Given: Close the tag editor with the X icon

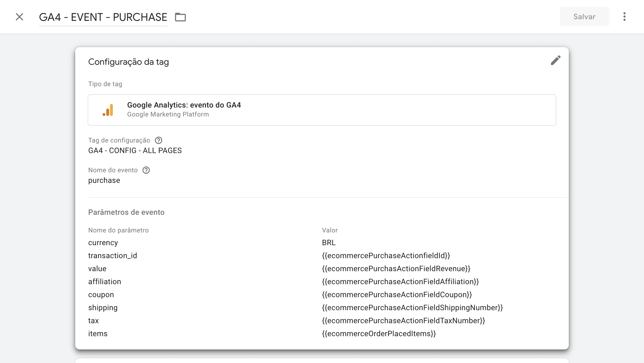Looking at the screenshot, I should (x=19, y=17).
